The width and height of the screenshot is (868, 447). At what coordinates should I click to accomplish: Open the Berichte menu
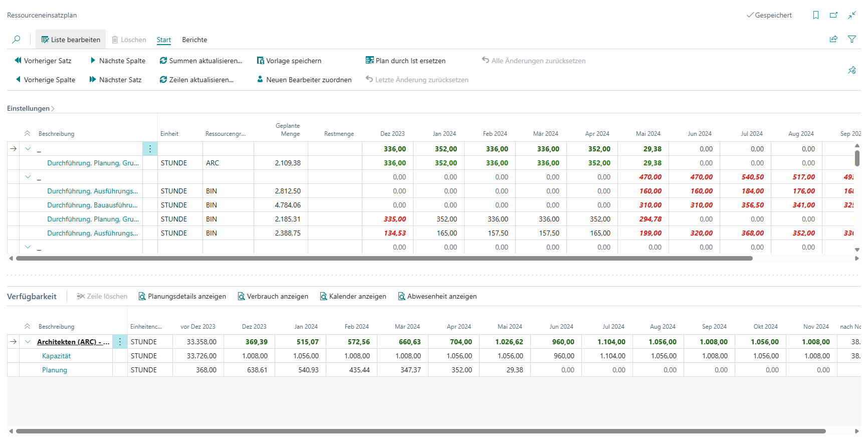pyautogui.click(x=194, y=40)
